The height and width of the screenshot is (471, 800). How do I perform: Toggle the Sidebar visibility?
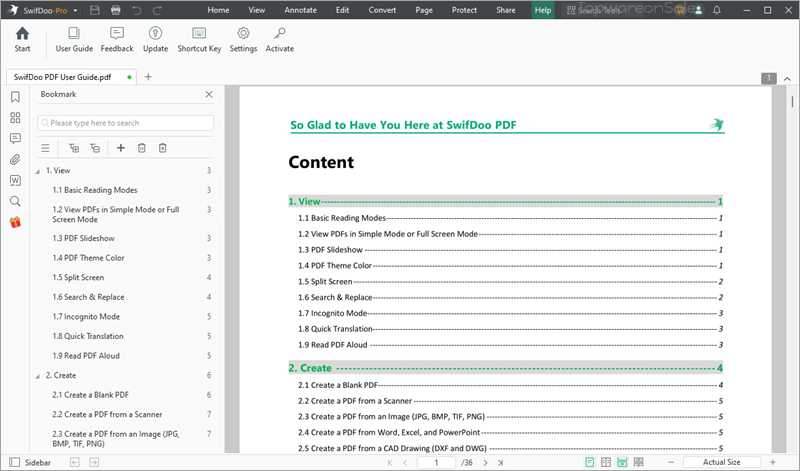(30, 462)
